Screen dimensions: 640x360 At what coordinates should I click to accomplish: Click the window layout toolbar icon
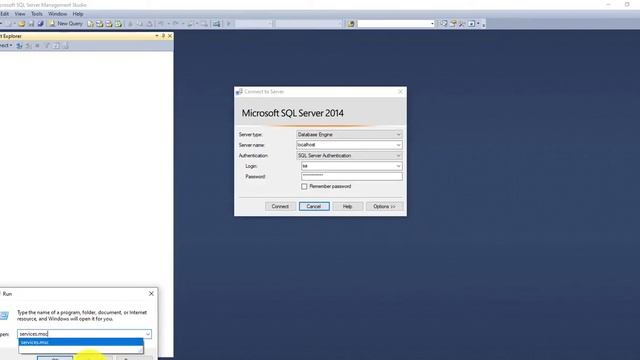click(x=471, y=24)
